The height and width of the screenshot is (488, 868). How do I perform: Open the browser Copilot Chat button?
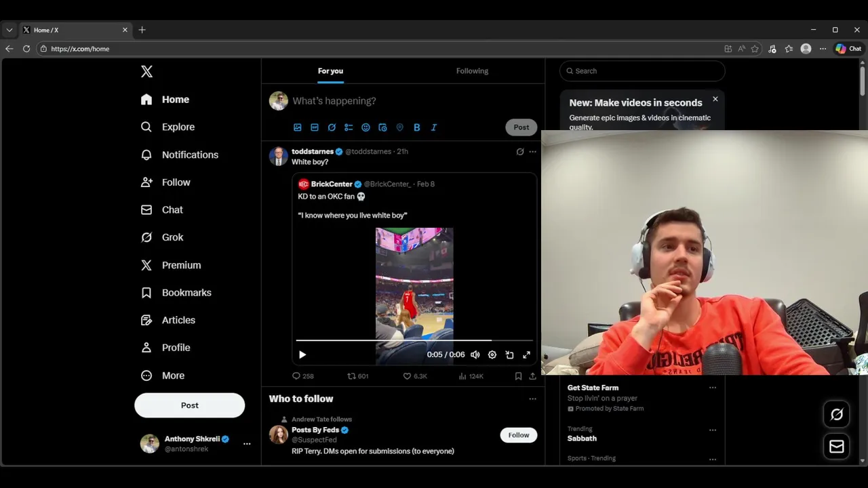coord(848,49)
